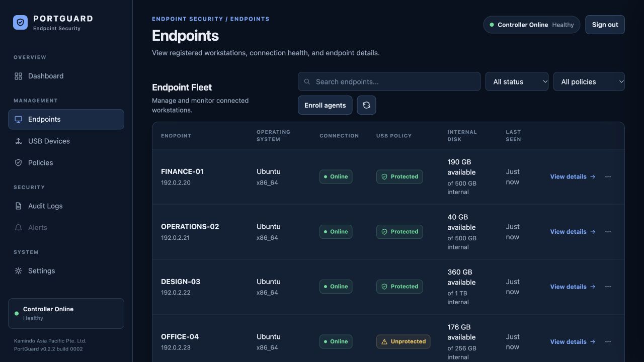Open the Policies section

[66, 162]
